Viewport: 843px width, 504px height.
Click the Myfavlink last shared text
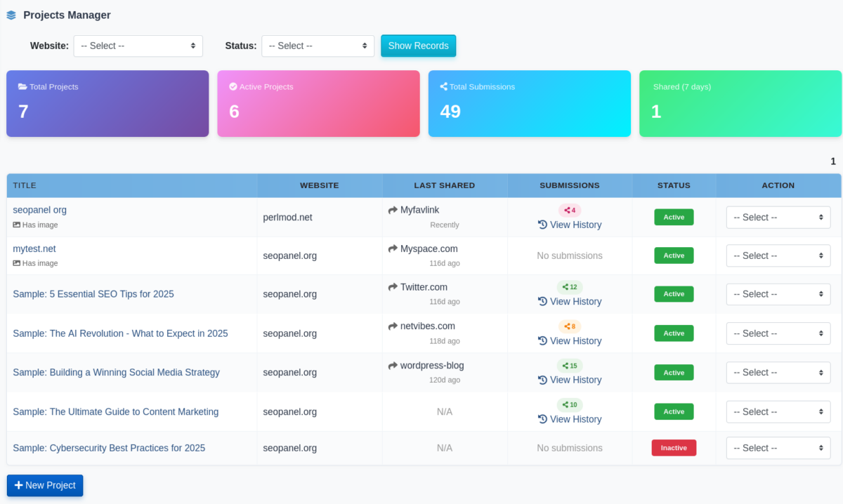pos(420,210)
